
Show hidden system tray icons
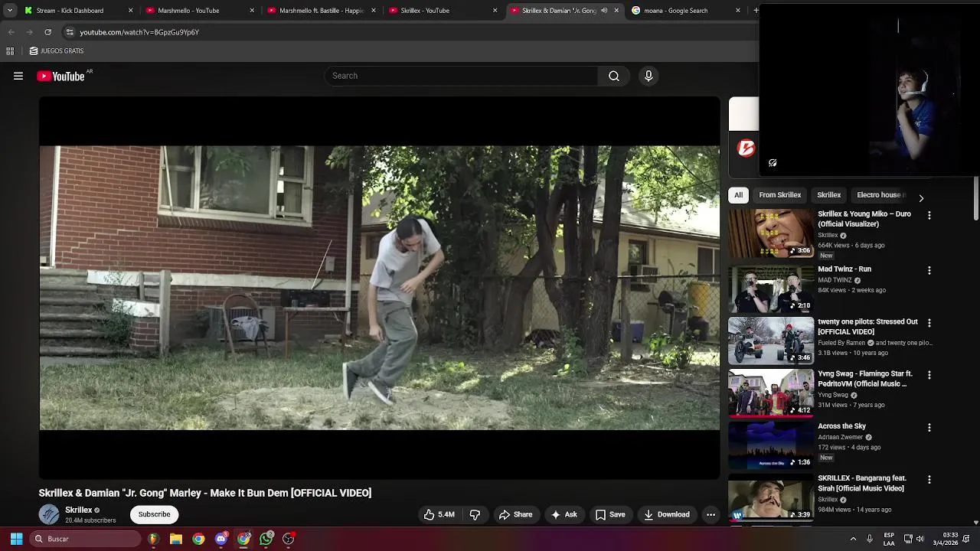tap(853, 539)
